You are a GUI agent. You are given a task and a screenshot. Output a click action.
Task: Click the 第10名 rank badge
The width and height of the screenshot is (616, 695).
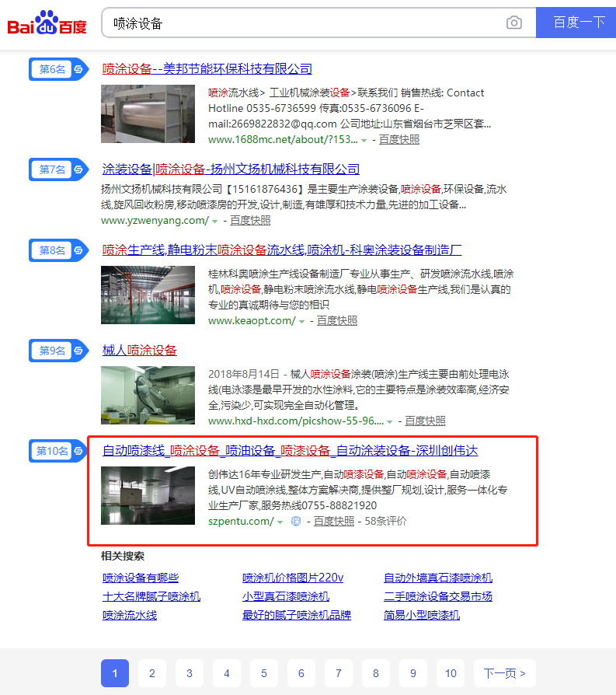58,451
